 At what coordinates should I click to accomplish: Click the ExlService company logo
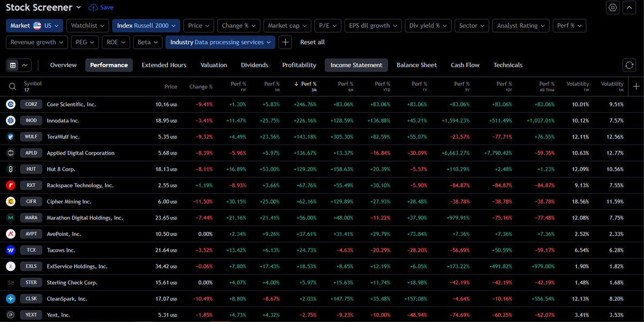point(10,266)
